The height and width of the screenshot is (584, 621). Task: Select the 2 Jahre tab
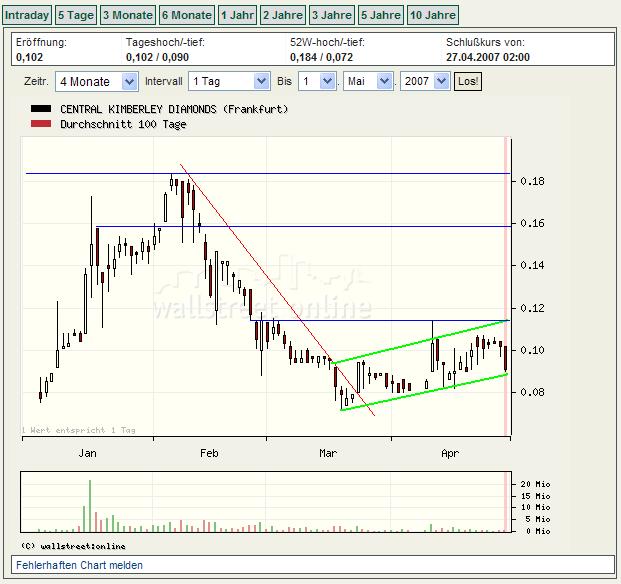[x=282, y=15]
